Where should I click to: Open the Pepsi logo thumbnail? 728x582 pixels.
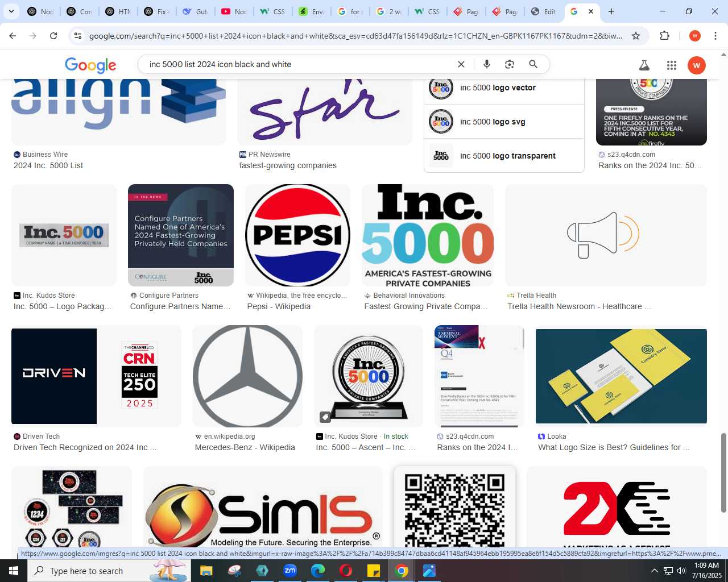pyautogui.click(x=297, y=235)
